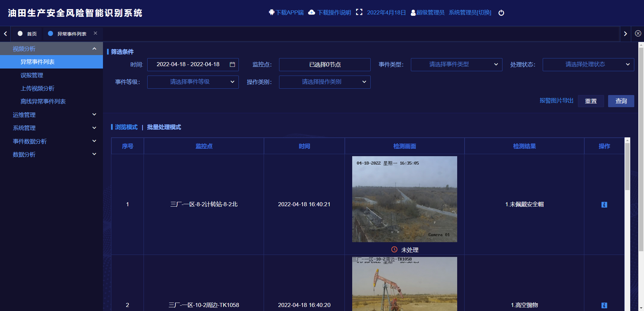
Task: Click the table's inner vertical scrollbar
Action: click(627, 167)
